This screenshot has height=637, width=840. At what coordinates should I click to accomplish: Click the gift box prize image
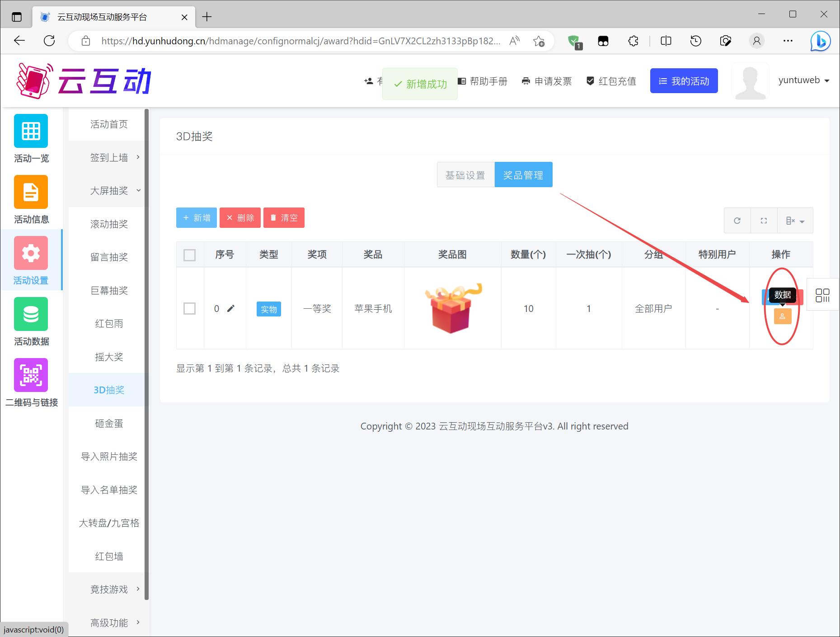tap(452, 308)
